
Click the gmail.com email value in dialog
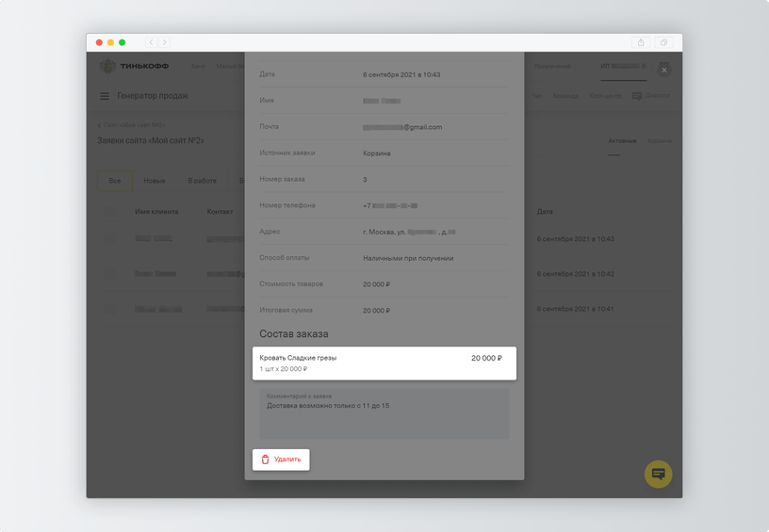(x=402, y=127)
